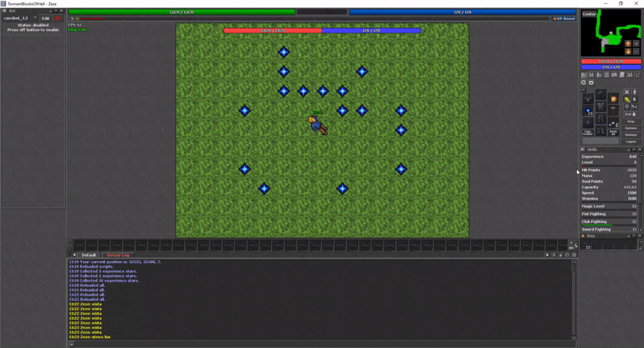This screenshot has height=348, width=644.
Task: Click the action bar next arrow
Action: pyautogui.click(x=571, y=242)
